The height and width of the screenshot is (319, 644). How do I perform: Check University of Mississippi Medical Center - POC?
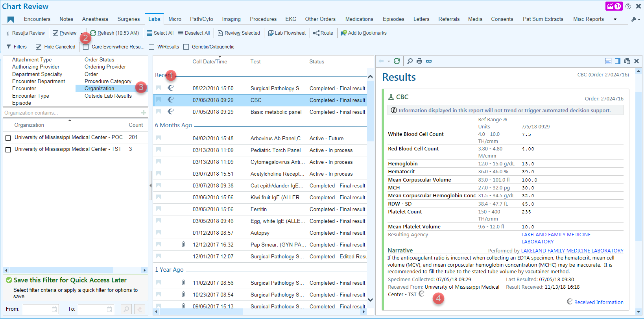pos(8,138)
